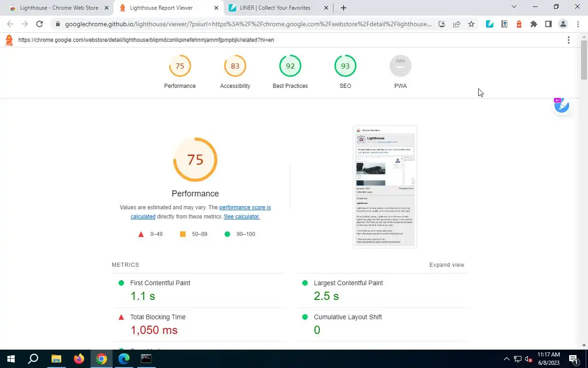Click the Accessibility score gauge showing 83
The height and width of the screenshot is (368, 588).
pyautogui.click(x=235, y=66)
